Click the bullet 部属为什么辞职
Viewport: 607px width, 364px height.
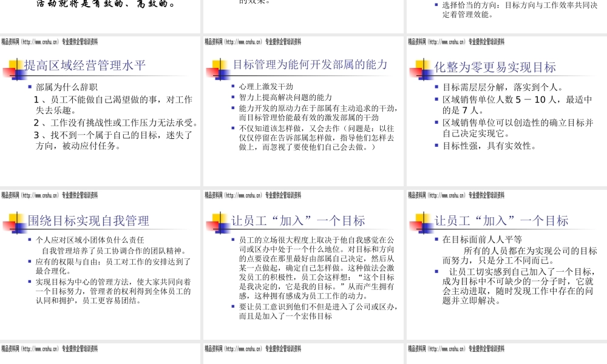pyautogui.click(x=67, y=87)
